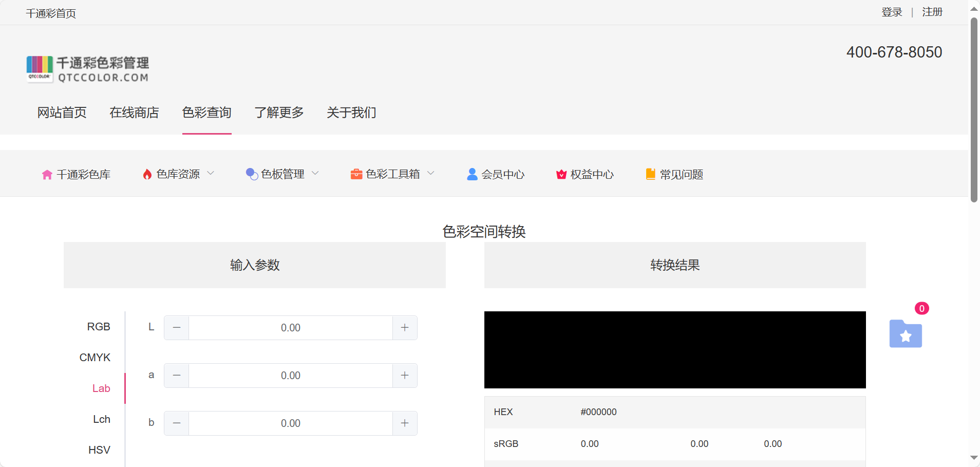
Task: Select the CMYK color mode tab
Action: [x=95, y=358]
